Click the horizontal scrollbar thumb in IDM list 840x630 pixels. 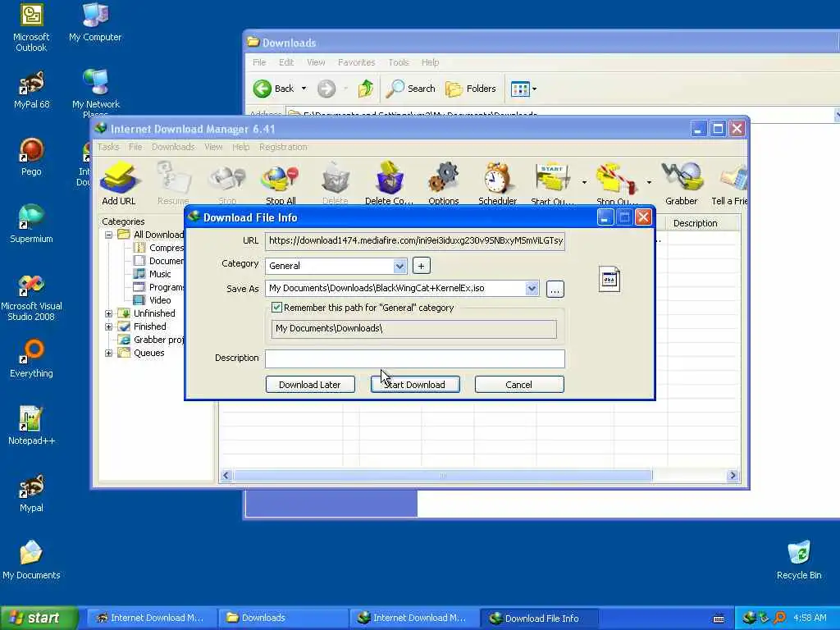[x=442, y=475]
